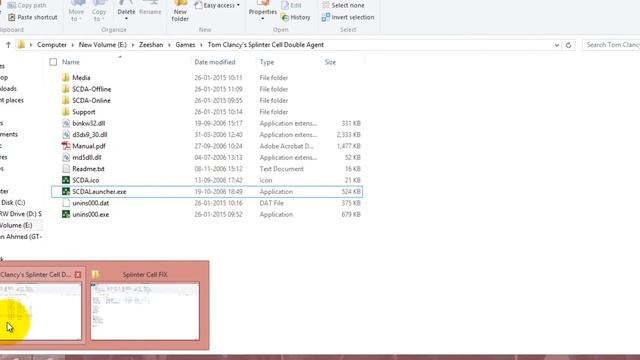
Task: Click the Paste shortcut icon
Action: (x=11, y=17)
